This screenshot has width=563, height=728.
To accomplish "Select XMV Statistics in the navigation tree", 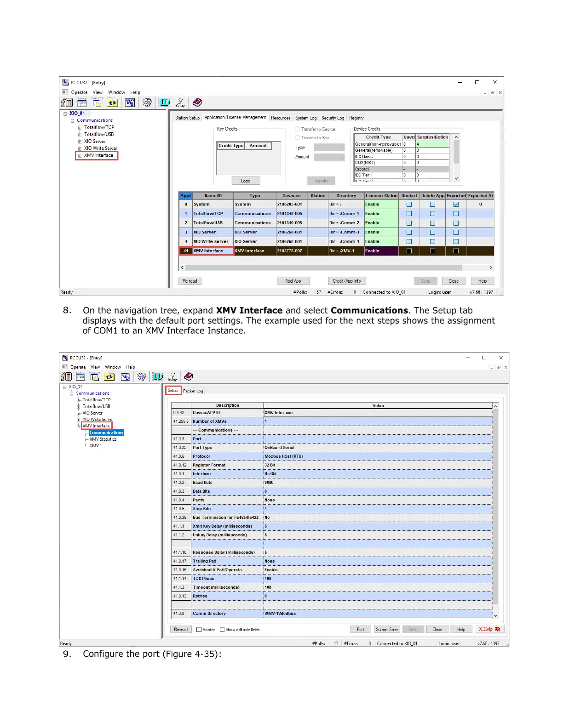I will coord(103,439).
